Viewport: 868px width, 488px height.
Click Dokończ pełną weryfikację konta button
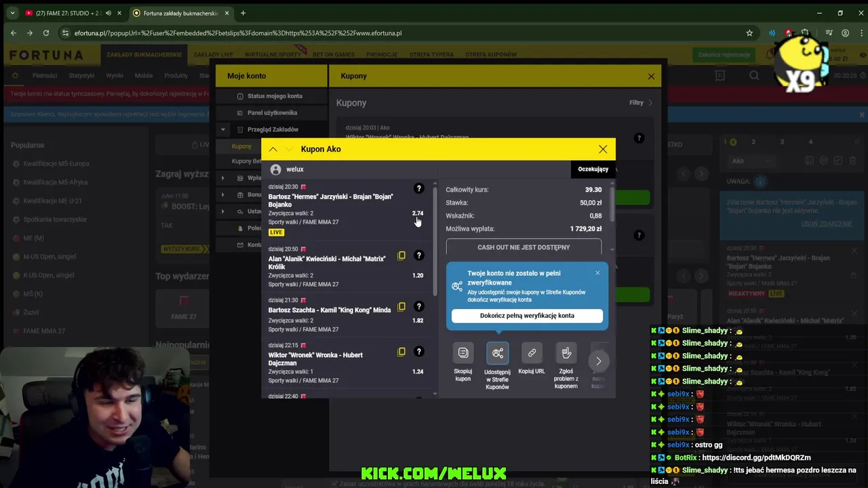point(527,316)
